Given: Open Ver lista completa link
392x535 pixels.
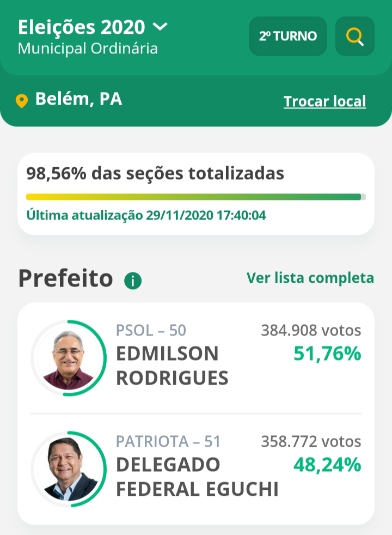Looking at the screenshot, I should click(310, 278).
